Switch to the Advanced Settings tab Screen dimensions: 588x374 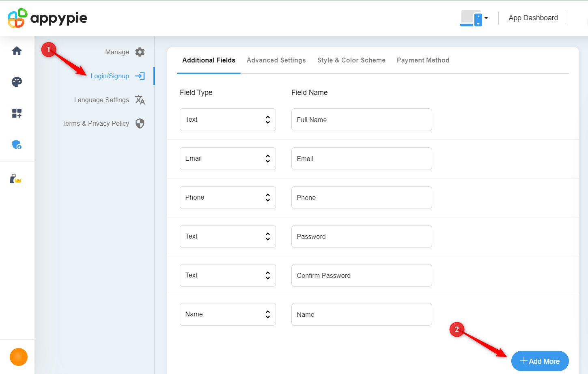point(276,60)
